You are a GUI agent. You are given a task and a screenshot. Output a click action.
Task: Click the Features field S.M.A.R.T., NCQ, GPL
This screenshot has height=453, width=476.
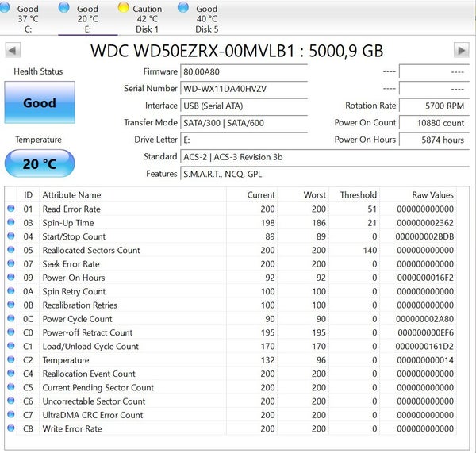pyautogui.click(x=324, y=174)
